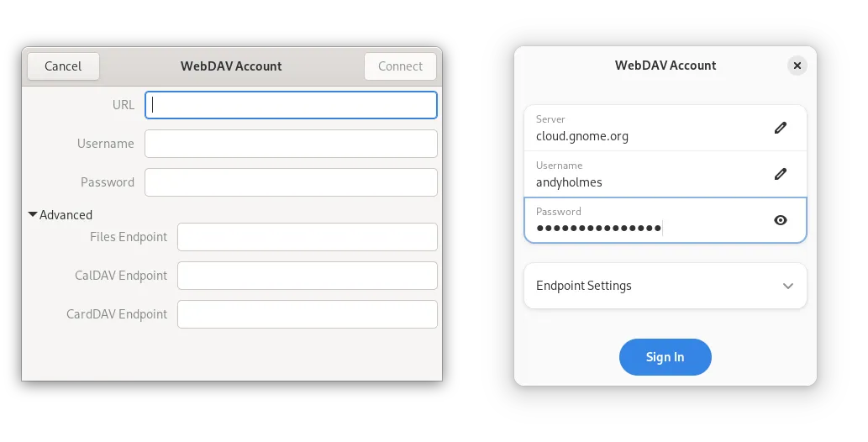Click the Username row showing andyholmes
The height and width of the screenshot is (442, 868).
click(639, 174)
